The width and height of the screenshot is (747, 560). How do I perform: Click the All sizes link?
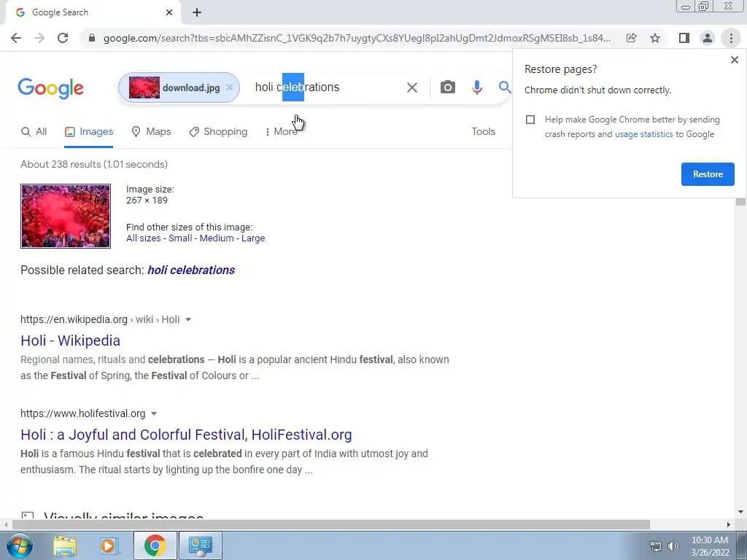click(x=144, y=238)
